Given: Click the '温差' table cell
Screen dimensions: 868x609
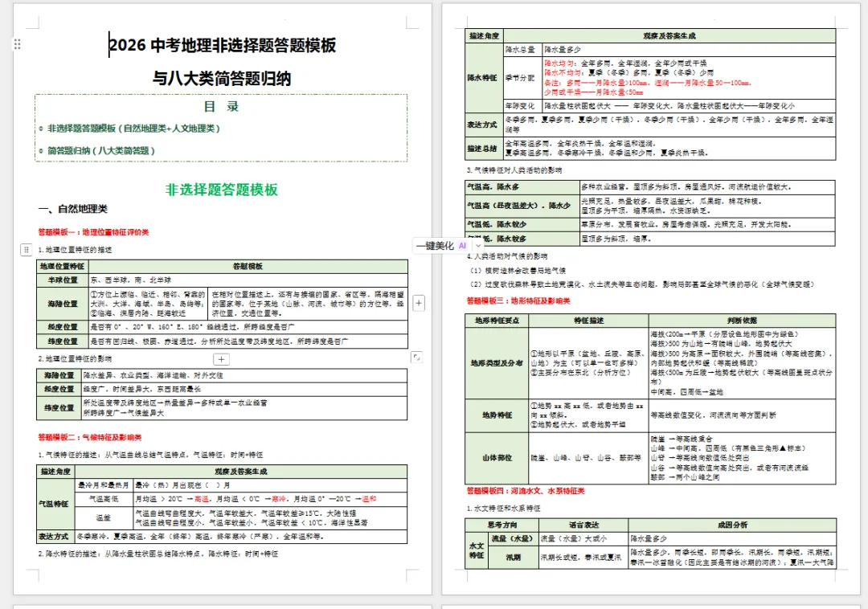Looking at the screenshot, I should click(104, 518).
